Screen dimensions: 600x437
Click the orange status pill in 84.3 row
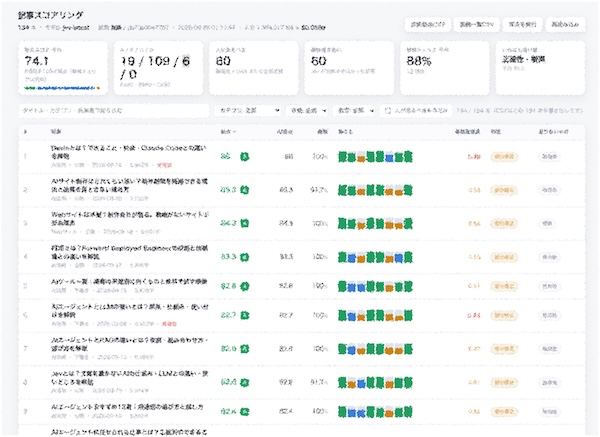[x=504, y=223]
